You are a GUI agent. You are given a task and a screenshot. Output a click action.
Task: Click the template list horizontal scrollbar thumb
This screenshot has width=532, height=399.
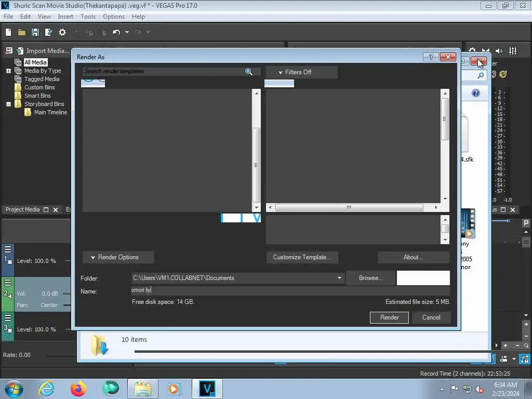[x=349, y=207]
